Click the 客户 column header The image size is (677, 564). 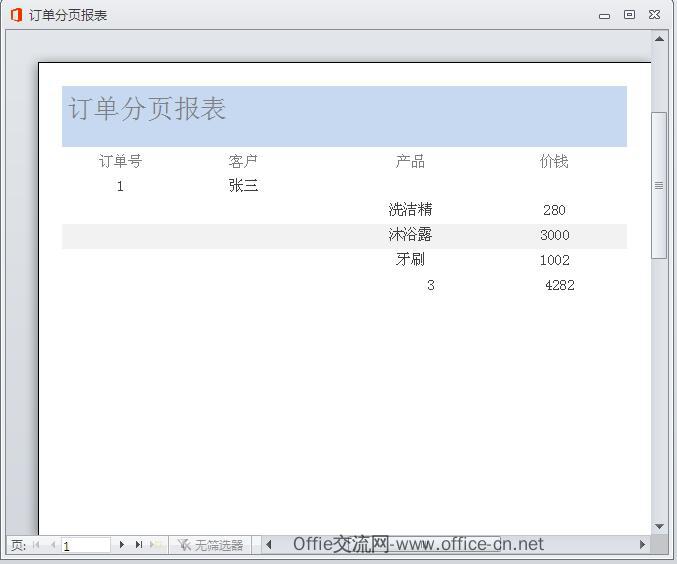pyautogui.click(x=243, y=161)
